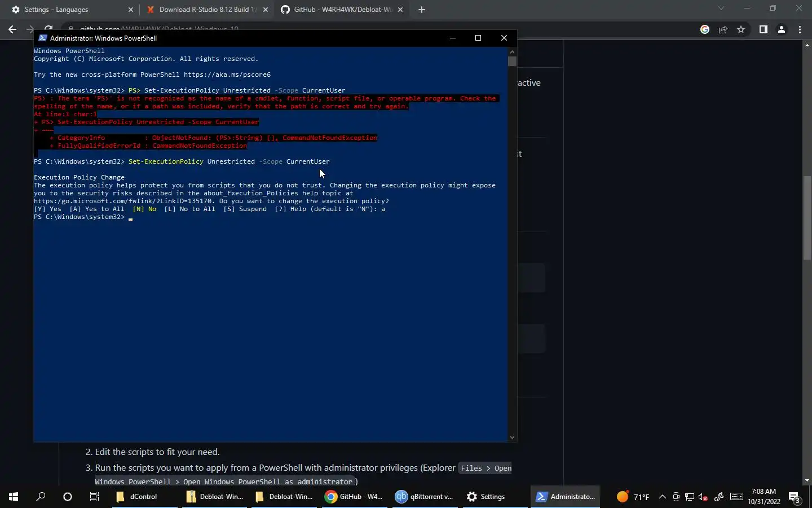Viewport: 812px width, 508px height.
Task: Open Chrome three-dot menu
Action: pyautogui.click(x=800, y=29)
